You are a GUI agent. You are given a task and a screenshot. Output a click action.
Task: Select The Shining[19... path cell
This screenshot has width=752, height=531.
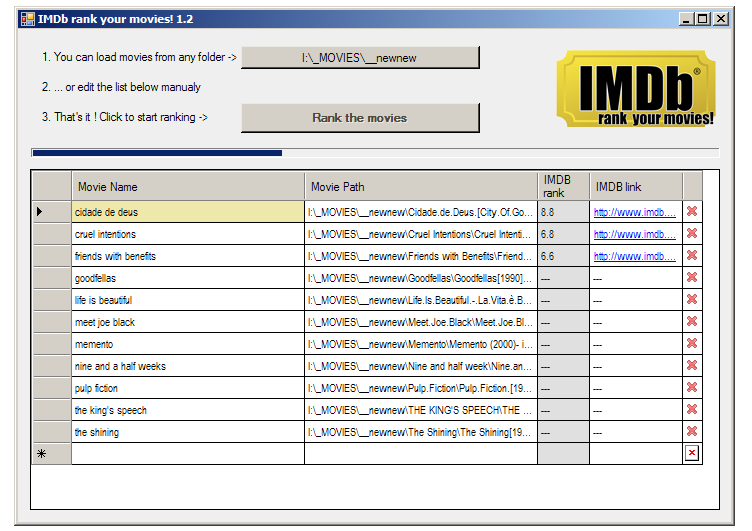pyautogui.click(x=421, y=432)
